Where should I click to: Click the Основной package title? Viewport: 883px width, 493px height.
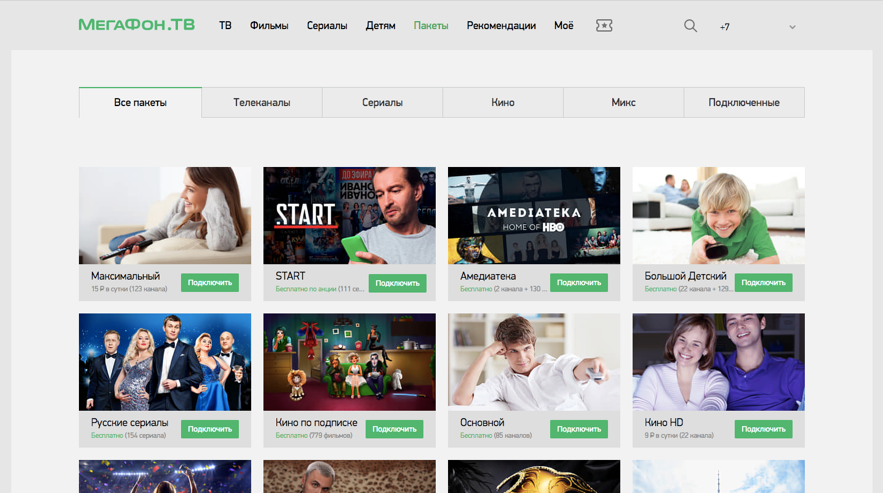482,423
